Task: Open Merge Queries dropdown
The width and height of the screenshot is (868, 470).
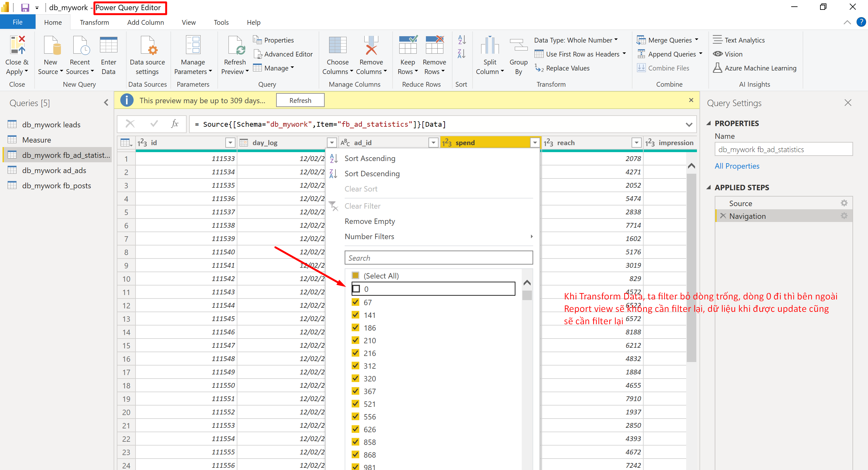Action: (x=667, y=40)
